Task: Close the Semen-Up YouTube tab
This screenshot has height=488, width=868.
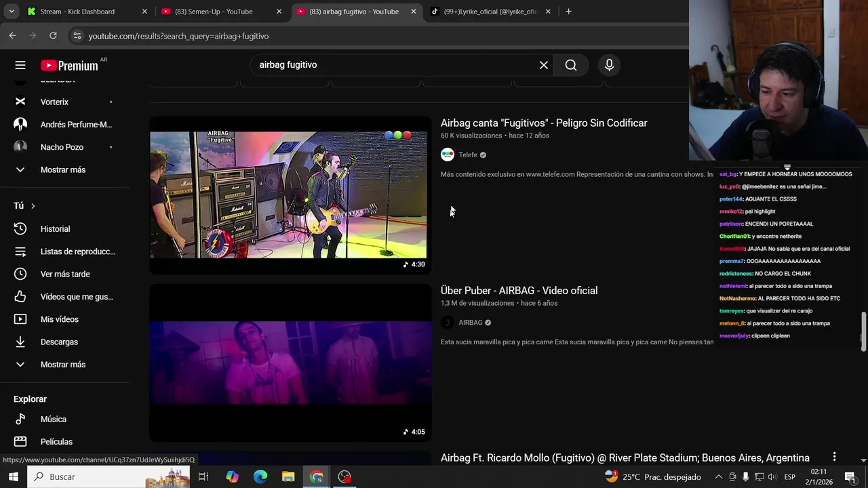Action: click(x=279, y=12)
